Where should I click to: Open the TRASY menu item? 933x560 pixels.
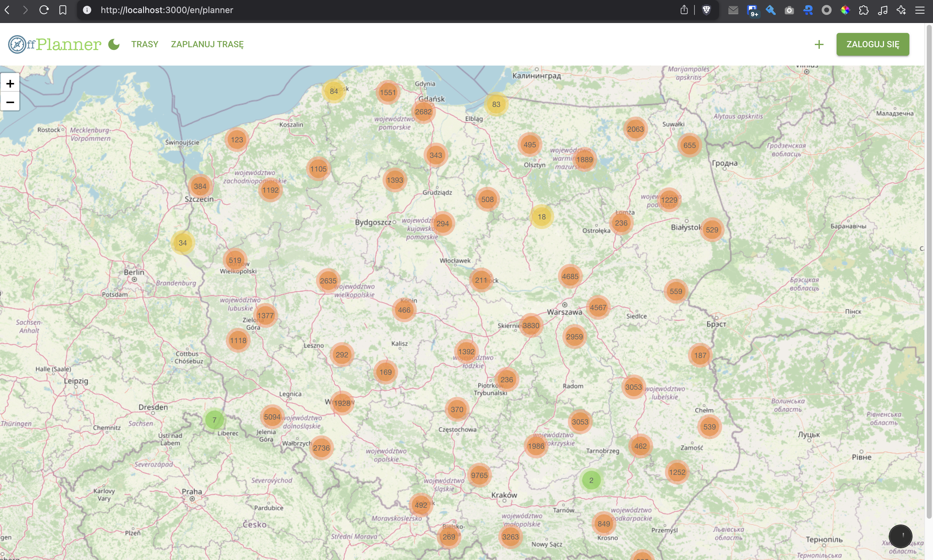pyautogui.click(x=145, y=44)
